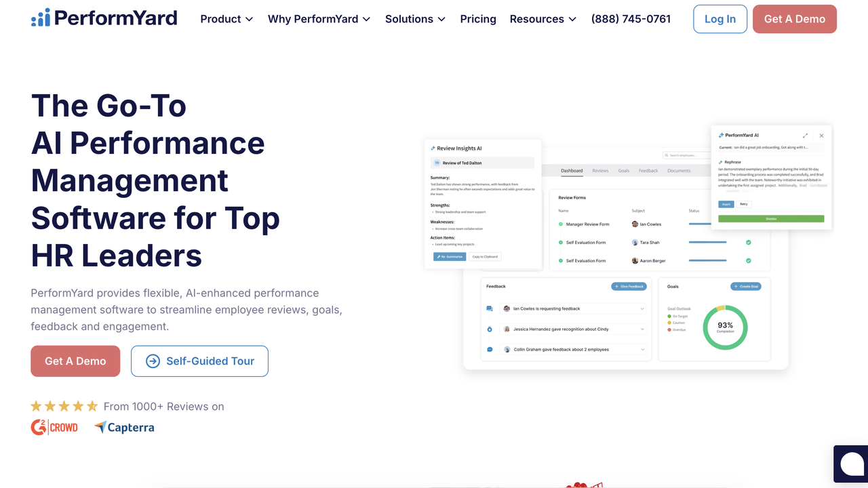Click Aaron Berger's status progress bar
This screenshot has height=488, width=868.
[707, 260]
